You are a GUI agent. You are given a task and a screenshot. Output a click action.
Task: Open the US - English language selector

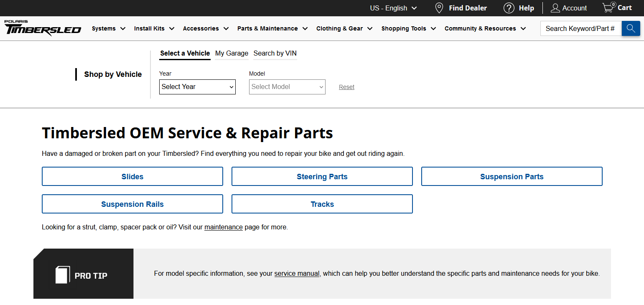(x=393, y=8)
